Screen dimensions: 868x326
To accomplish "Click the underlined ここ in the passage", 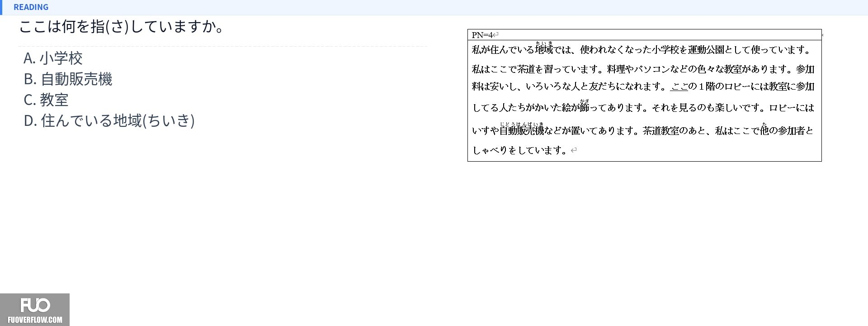I will point(679,86).
